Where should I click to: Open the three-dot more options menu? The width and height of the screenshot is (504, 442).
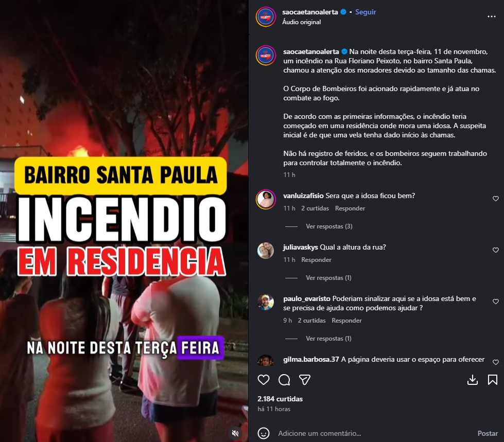[x=492, y=16]
